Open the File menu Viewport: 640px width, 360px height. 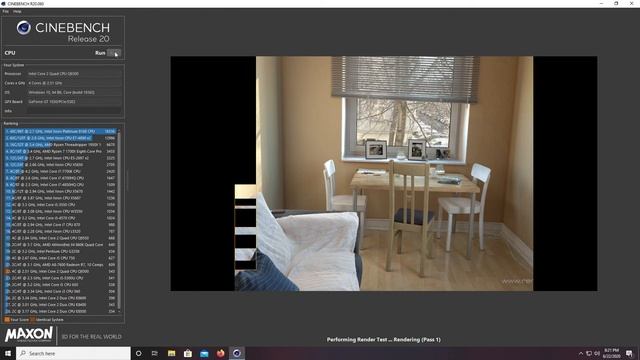click(5, 11)
